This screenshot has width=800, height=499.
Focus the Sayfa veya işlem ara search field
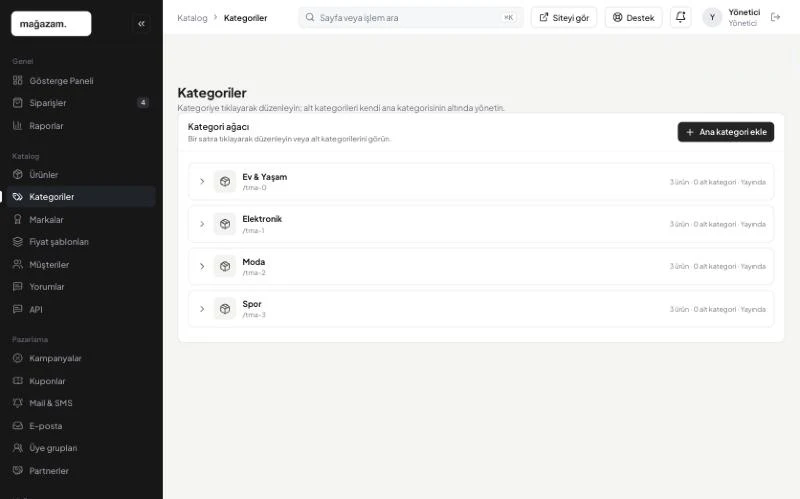click(411, 17)
